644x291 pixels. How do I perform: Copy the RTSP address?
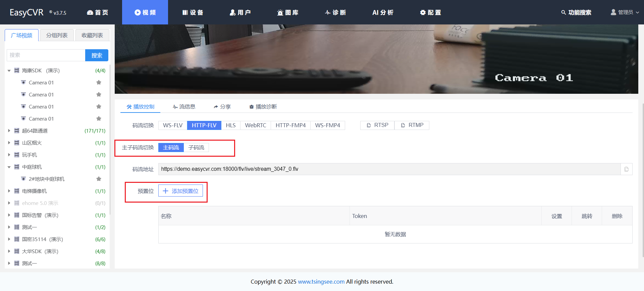377,125
